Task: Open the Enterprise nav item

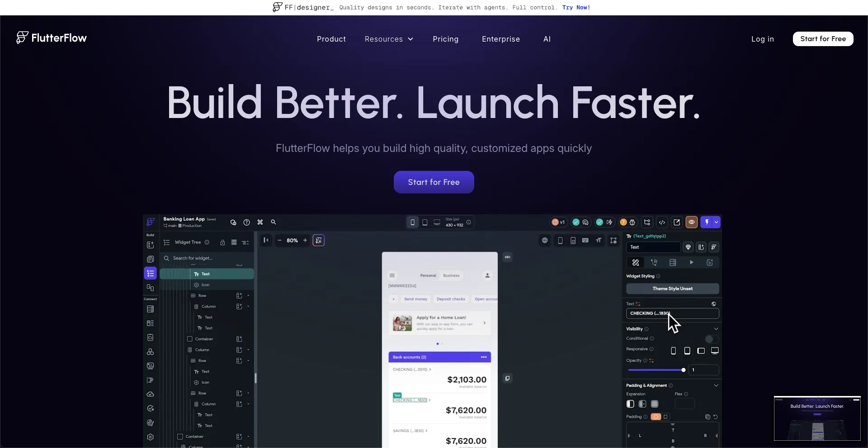Action: click(501, 39)
